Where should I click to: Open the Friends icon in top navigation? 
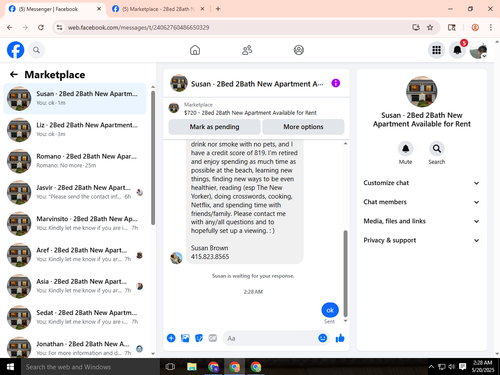point(247,50)
